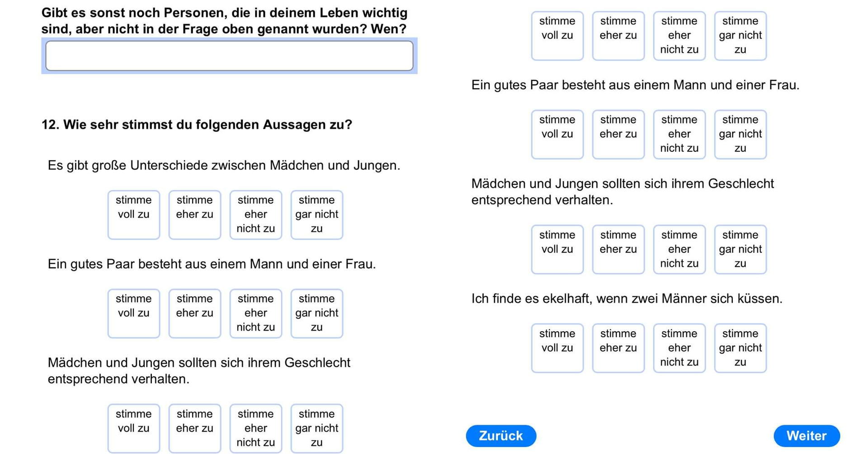Choose 'stimme eher zu' for Männer küssen statement
Image resolution: width=868 pixels, height=454 pixels.
618,348
